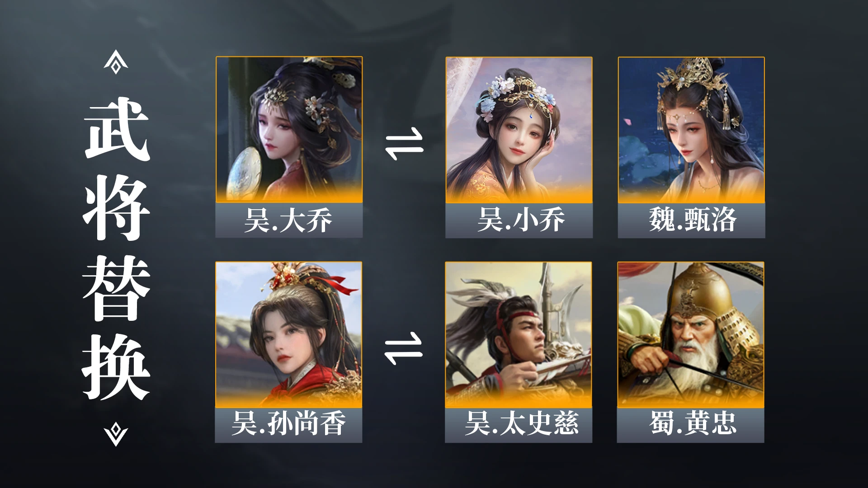Click the upward diamond ornament above 武
Screen dimensions: 868x488
point(116,62)
